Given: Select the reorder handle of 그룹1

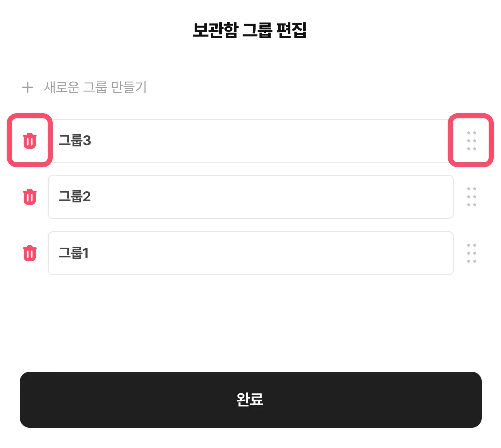Looking at the screenshot, I should 471,253.
